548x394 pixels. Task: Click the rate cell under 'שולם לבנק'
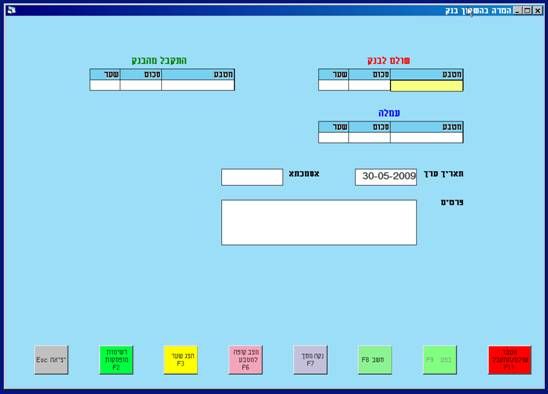pyautogui.click(x=333, y=86)
